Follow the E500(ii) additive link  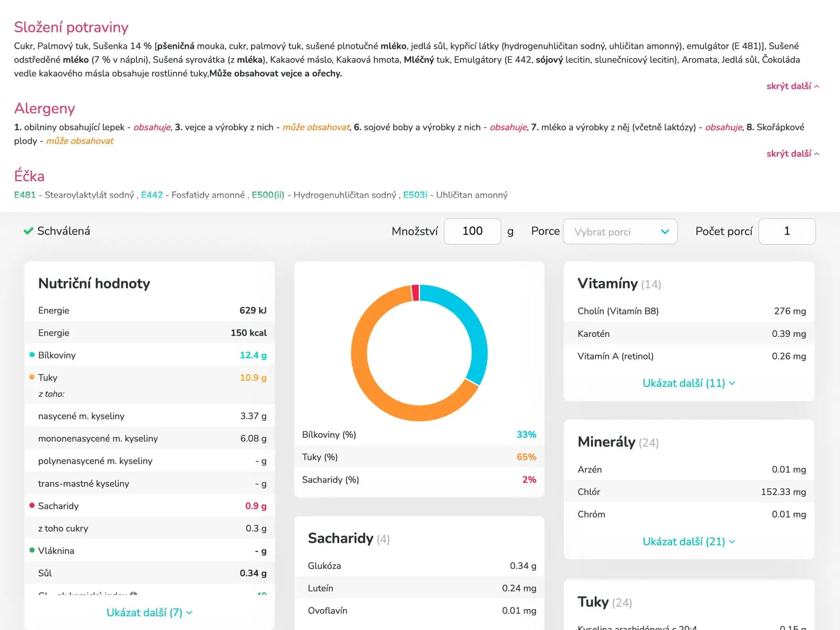[x=268, y=195]
